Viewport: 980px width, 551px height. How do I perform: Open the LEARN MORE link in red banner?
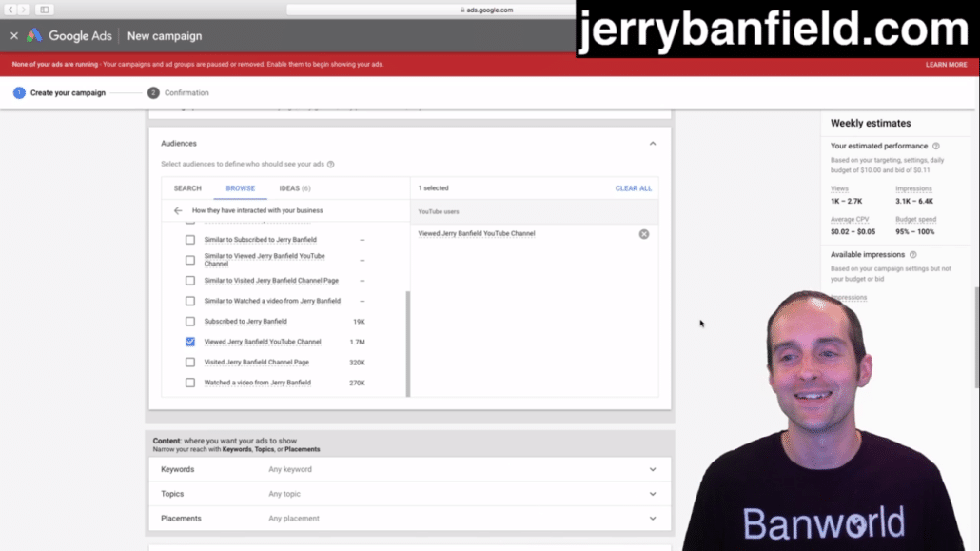(x=947, y=65)
